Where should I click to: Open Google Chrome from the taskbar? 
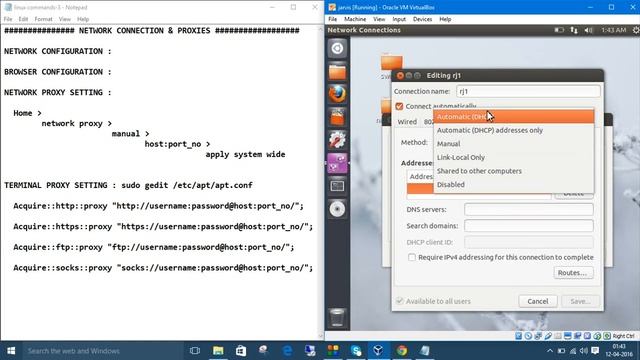[x=402, y=351]
